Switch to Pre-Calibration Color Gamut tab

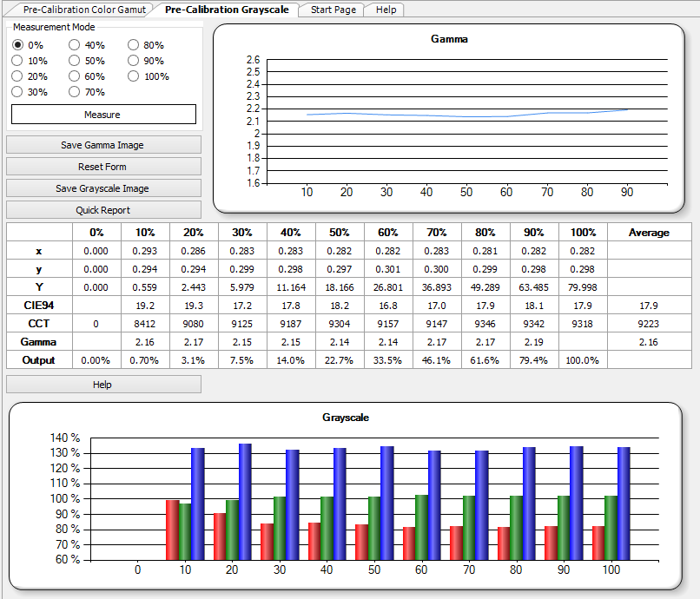(84, 10)
